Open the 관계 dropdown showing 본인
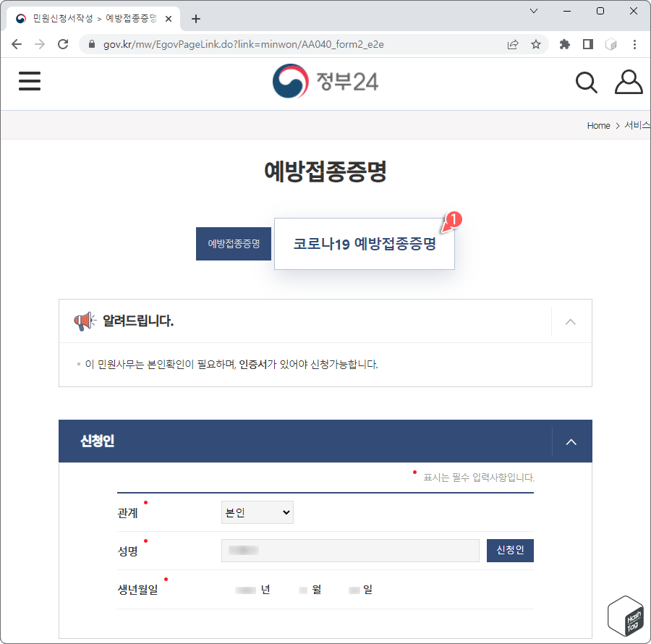651x644 pixels. pyautogui.click(x=257, y=512)
